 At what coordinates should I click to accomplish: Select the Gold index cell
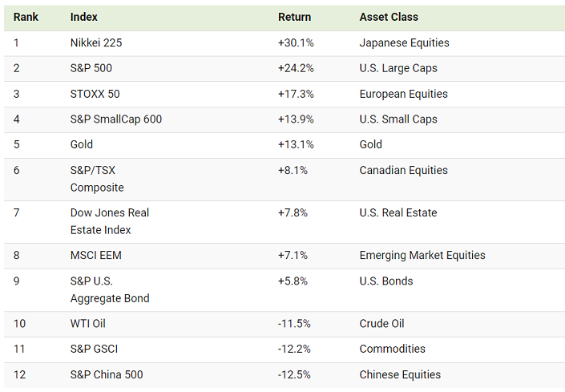(82, 145)
